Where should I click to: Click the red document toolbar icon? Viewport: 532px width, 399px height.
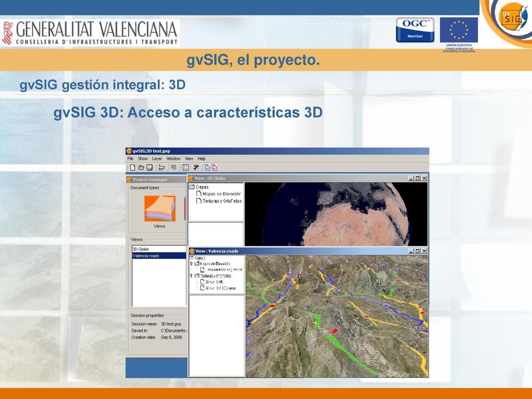(215, 167)
